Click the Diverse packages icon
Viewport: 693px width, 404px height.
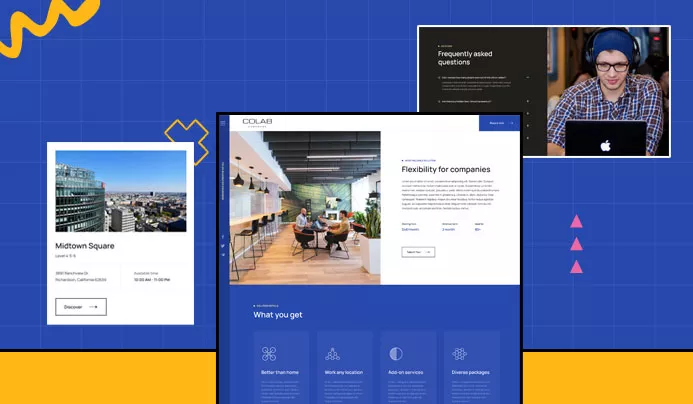click(459, 354)
